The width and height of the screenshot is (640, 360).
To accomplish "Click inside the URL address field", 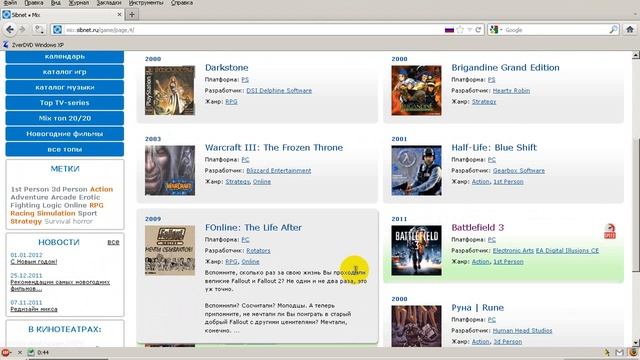I will click(253, 30).
